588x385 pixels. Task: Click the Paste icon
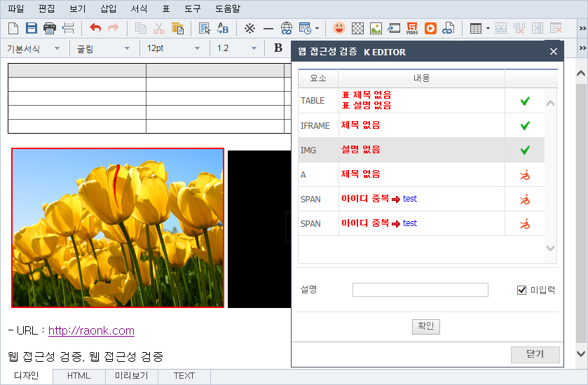[177, 28]
